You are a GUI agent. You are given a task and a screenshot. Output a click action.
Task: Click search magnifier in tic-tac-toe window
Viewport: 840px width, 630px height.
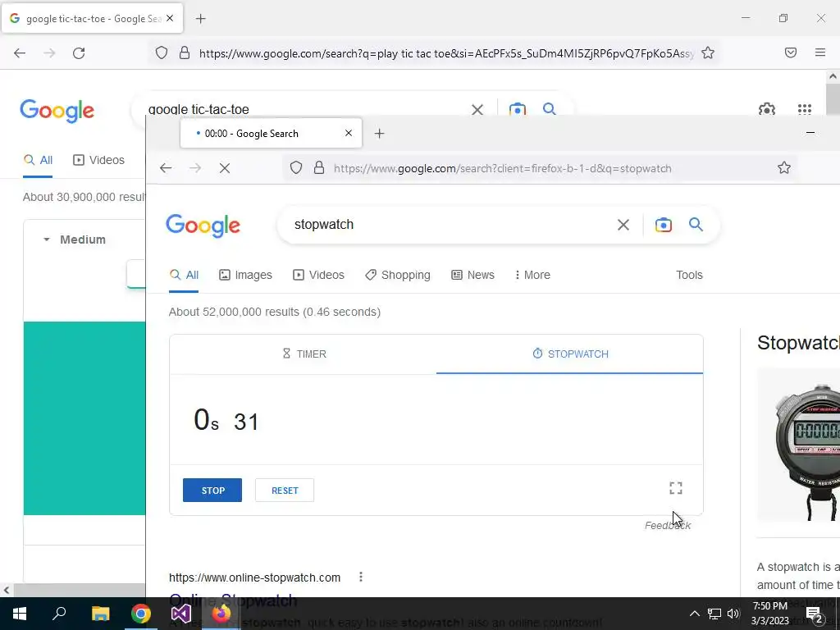549,108
